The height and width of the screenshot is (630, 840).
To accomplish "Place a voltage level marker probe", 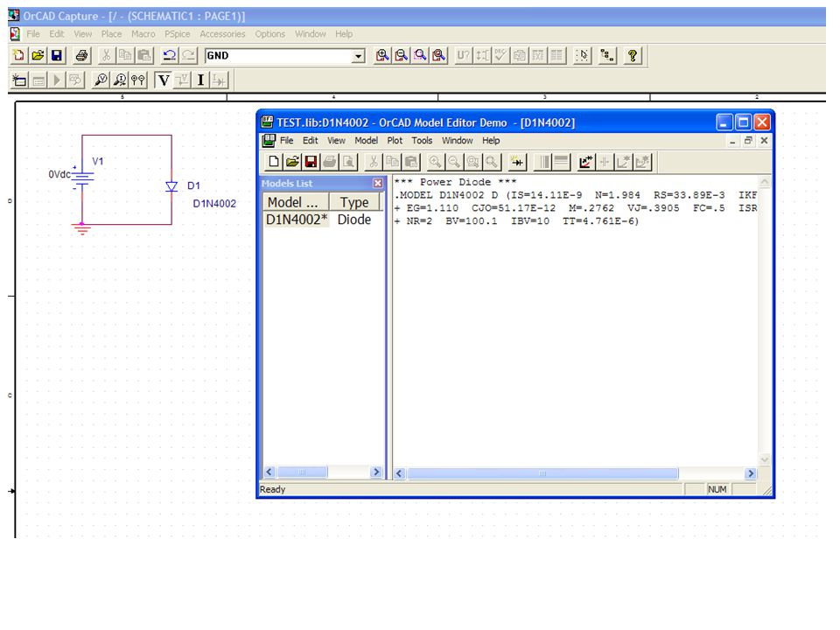I will tap(101, 80).
